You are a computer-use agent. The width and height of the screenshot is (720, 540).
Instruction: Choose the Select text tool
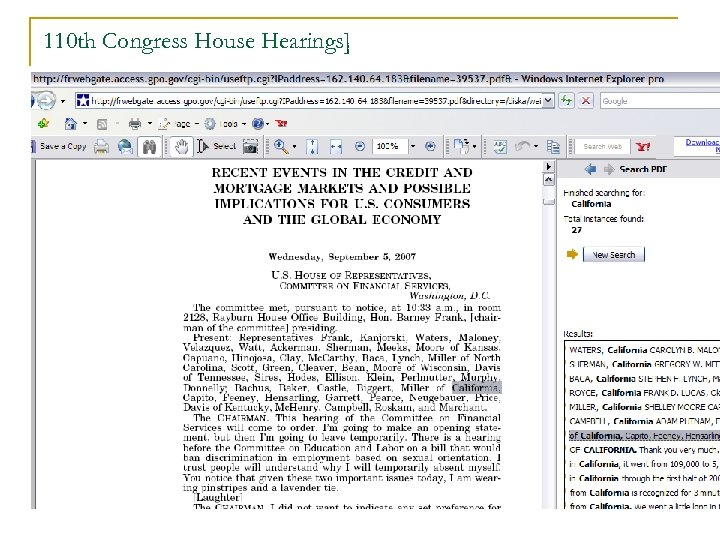(217, 146)
